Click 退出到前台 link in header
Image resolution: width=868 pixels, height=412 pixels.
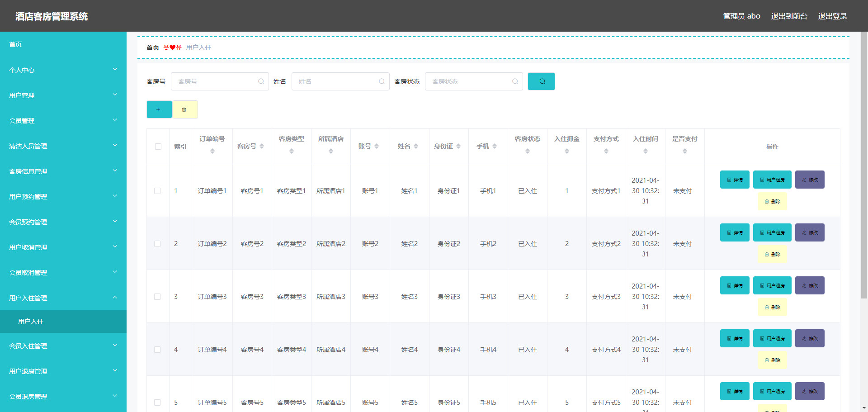(789, 16)
